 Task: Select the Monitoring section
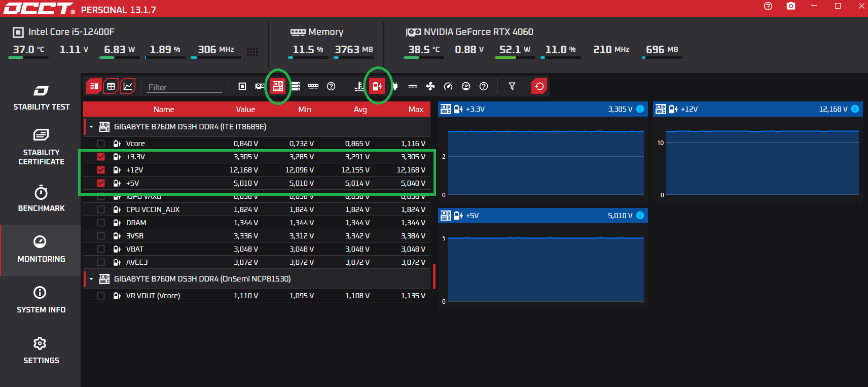pyautogui.click(x=41, y=250)
